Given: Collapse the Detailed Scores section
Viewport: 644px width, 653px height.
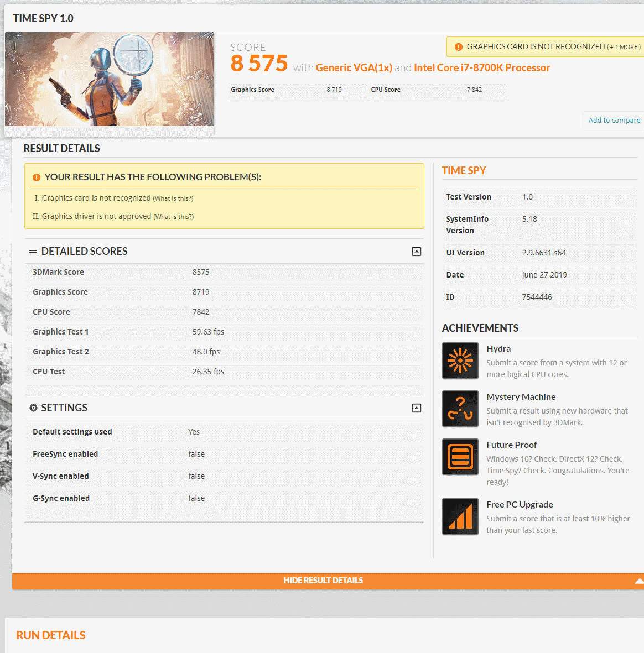Looking at the screenshot, I should [x=417, y=252].
